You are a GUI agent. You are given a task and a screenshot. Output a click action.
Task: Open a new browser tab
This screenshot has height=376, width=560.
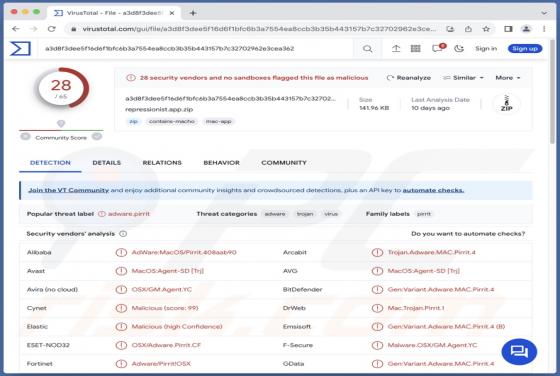pos(193,13)
